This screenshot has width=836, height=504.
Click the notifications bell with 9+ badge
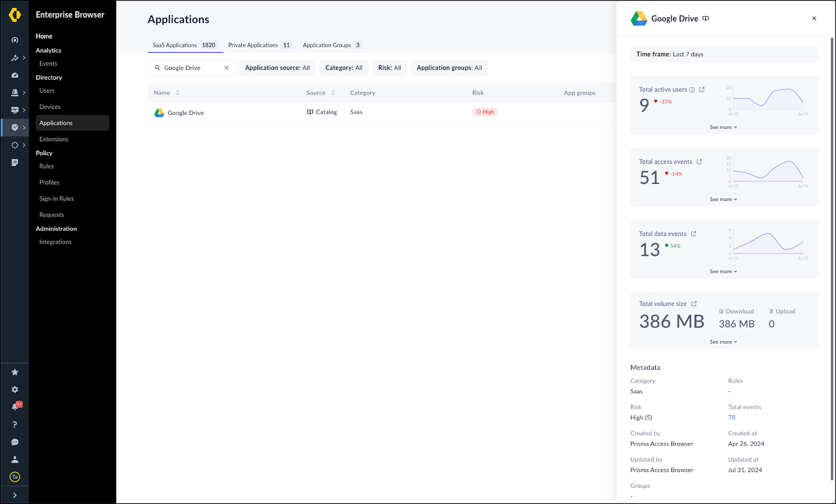[x=15, y=407]
